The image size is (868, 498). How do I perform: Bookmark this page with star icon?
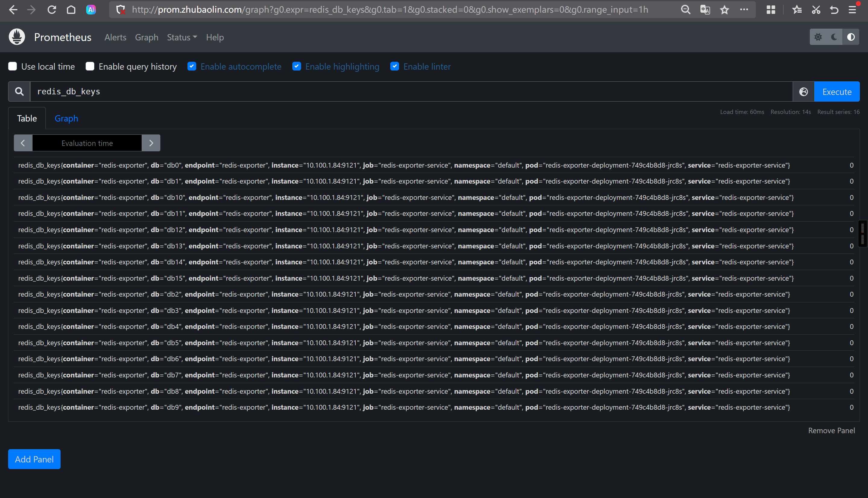(x=725, y=10)
